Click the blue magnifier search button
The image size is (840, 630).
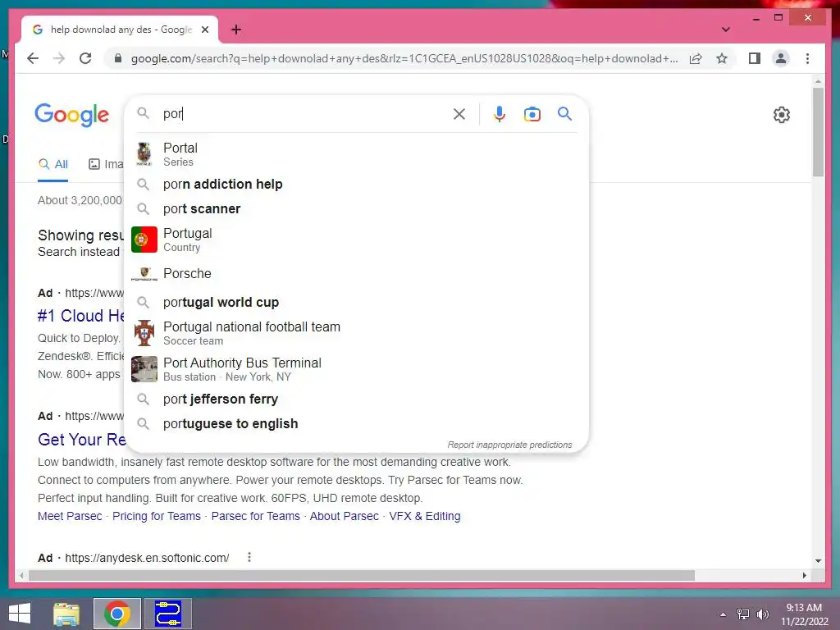[564, 113]
